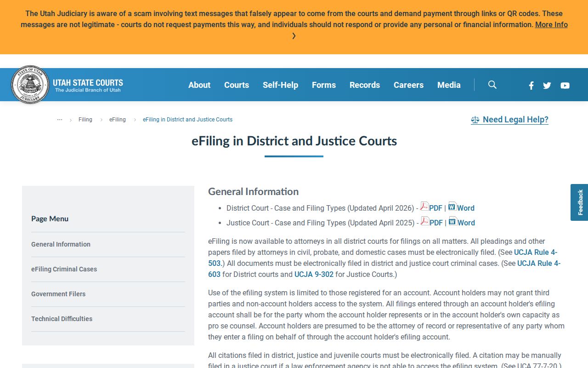Click the current page breadcrumb eFiling in District and Justice Courts
Screen dimensions: 588x368
[x=187, y=120]
